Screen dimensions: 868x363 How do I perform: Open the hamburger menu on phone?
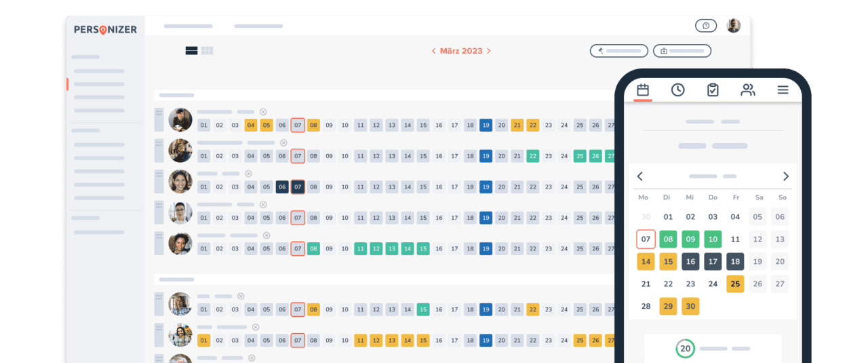tap(783, 90)
